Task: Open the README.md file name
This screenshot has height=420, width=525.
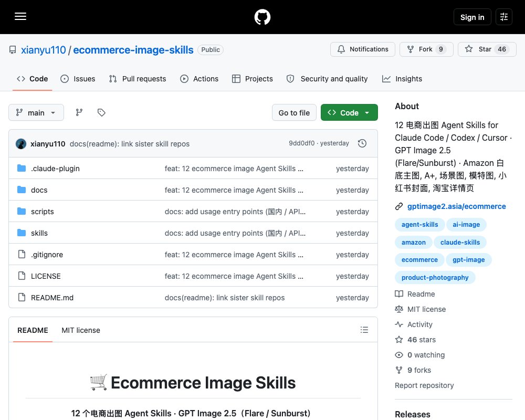Action: (x=52, y=298)
